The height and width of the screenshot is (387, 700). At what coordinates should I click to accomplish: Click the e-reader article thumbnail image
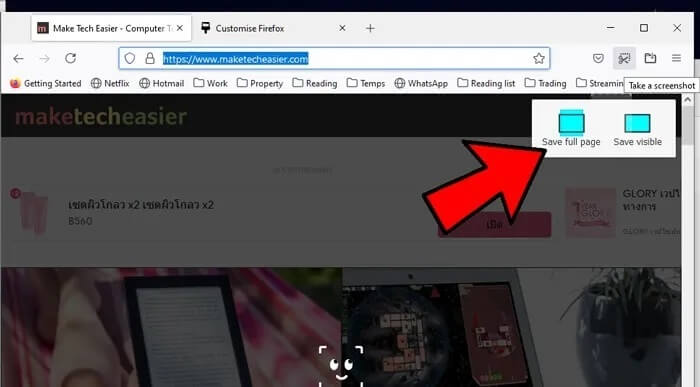point(171,327)
